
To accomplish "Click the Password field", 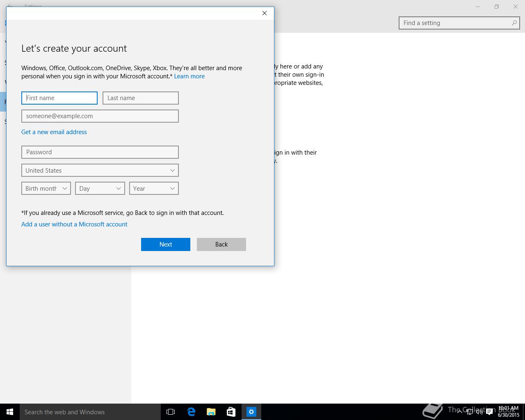I will click(100, 152).
